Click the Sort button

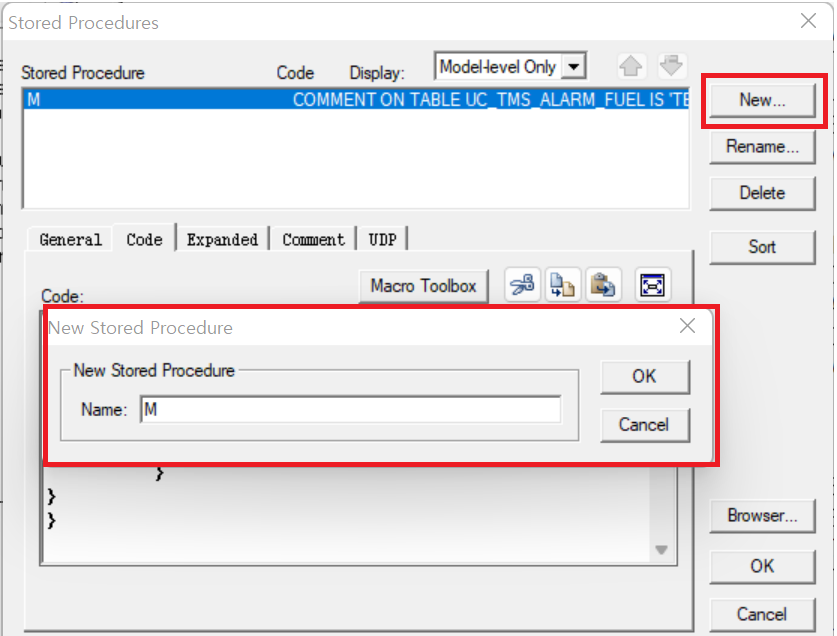click(x=762, y=247)
